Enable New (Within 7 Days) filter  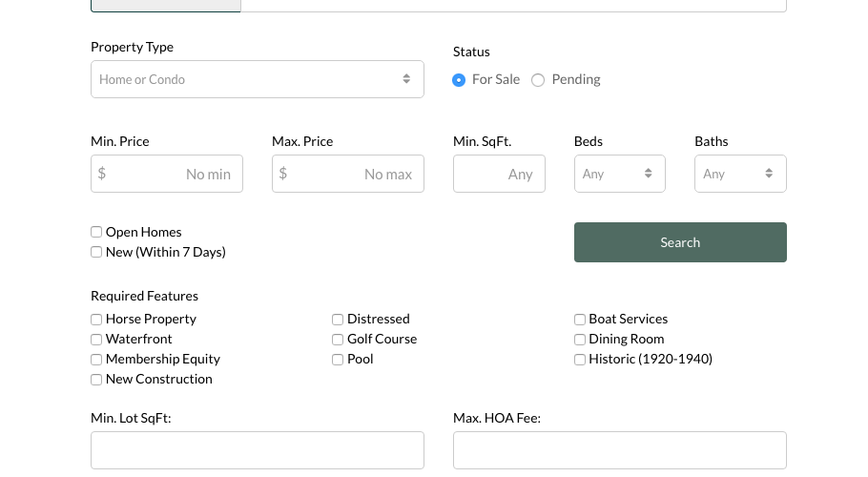96,252
